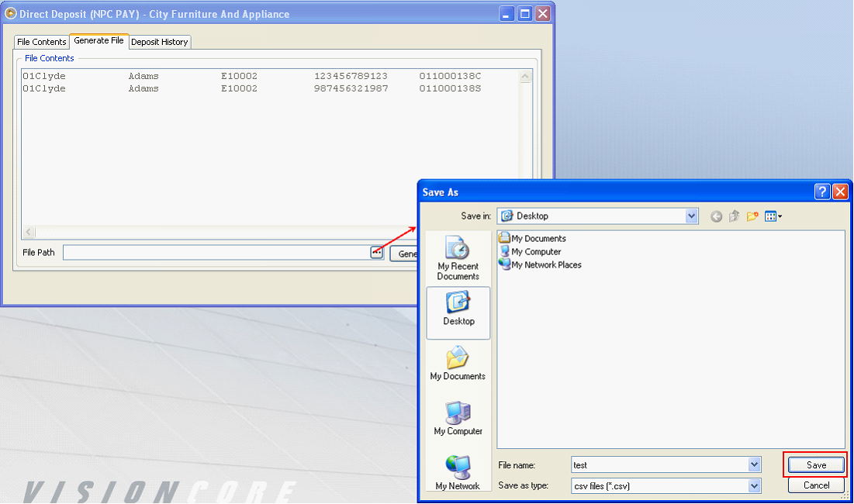Screen dimensions: 854x504
Task: Click account number 123456789123
Action: pyautogui.click(x=351, y=76)
